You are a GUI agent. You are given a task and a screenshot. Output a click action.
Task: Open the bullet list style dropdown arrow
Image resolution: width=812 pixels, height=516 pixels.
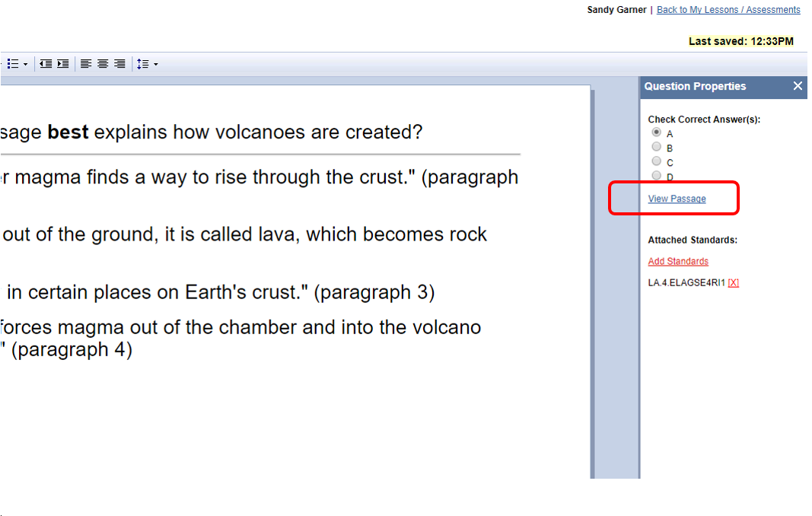click(x=25, y=65)
